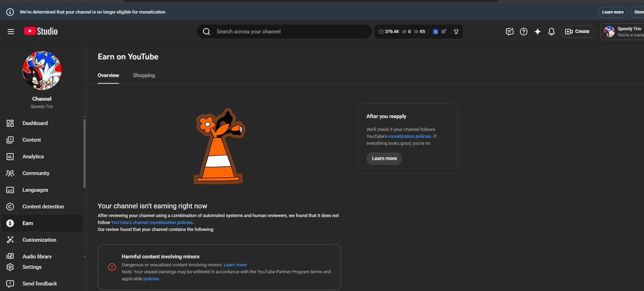Click the Dashboard grid icon

pyautogui.click(x=10, y=123)
